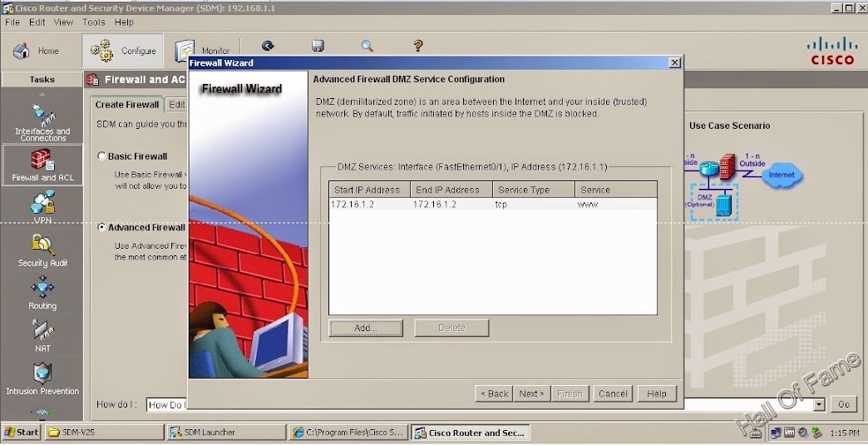The height and width of the screenshot is (445, 868).
Task: Select the Advanced Firewall radio button
Action: (x=101, y=227)
